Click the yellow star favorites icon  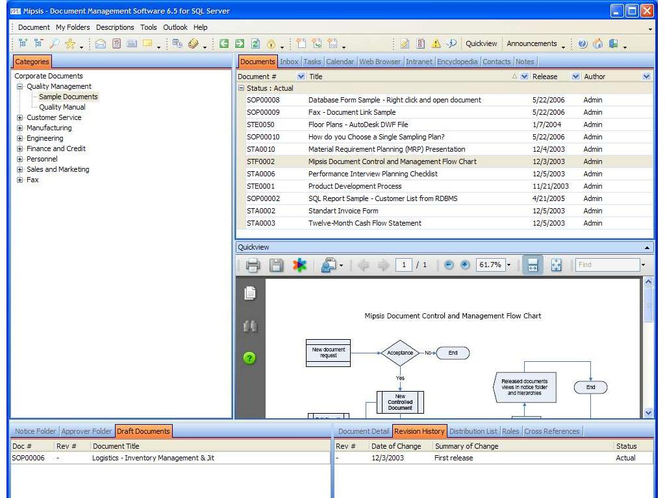[x=70, y=43]
